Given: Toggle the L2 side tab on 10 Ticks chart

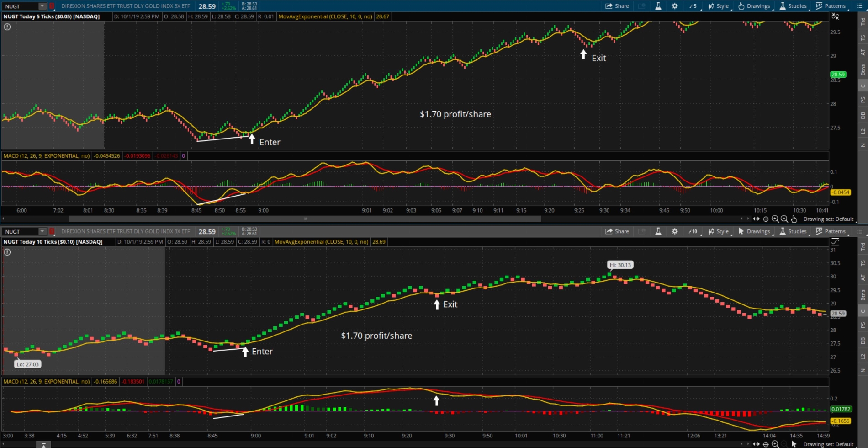Looking at the screenshot, I should (863, 356).
